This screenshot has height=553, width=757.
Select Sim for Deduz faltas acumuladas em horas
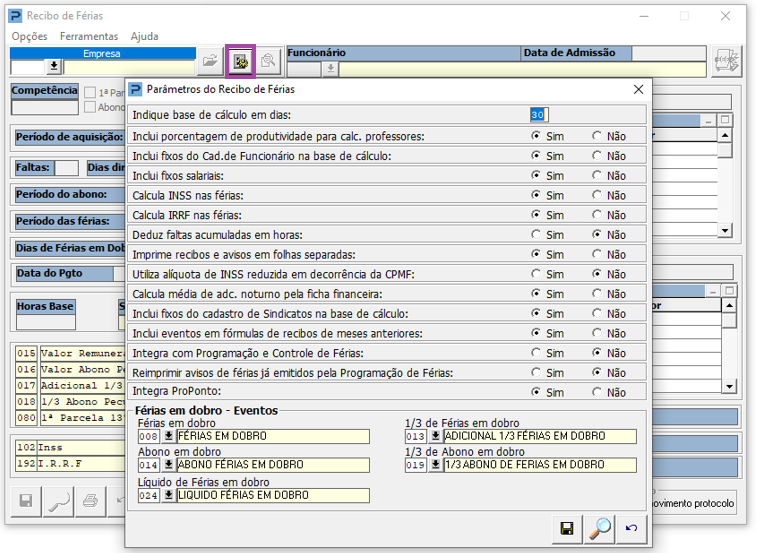pos(536,235)
